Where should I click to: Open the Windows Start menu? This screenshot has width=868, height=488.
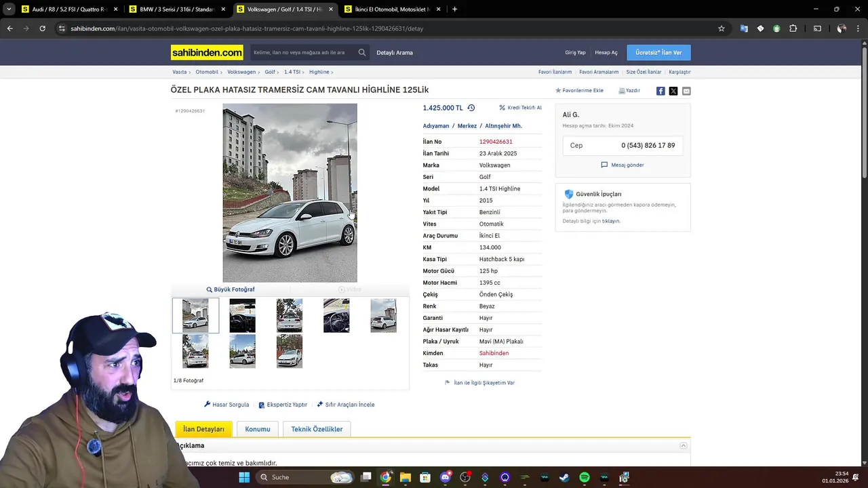coord(244,477)
